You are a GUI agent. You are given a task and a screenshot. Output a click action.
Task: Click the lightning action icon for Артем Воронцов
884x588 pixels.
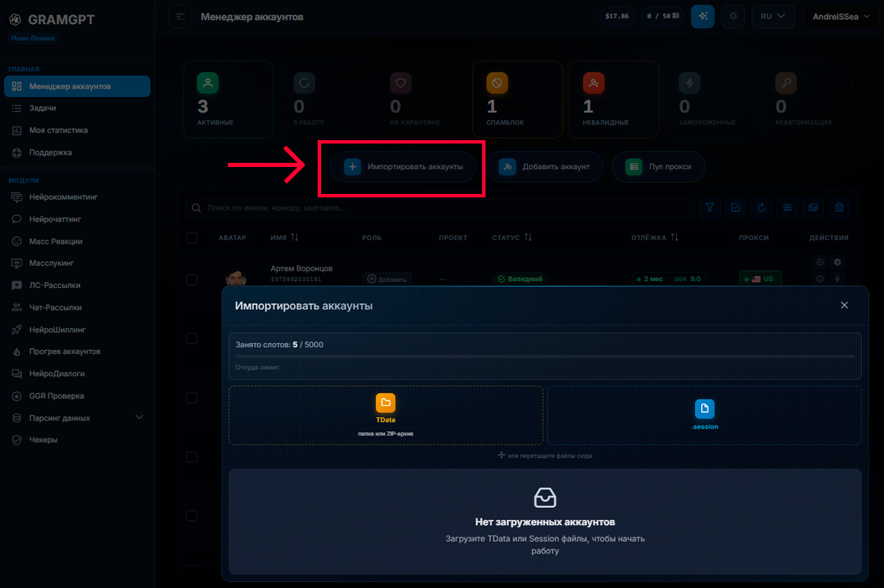pos(837,279)
